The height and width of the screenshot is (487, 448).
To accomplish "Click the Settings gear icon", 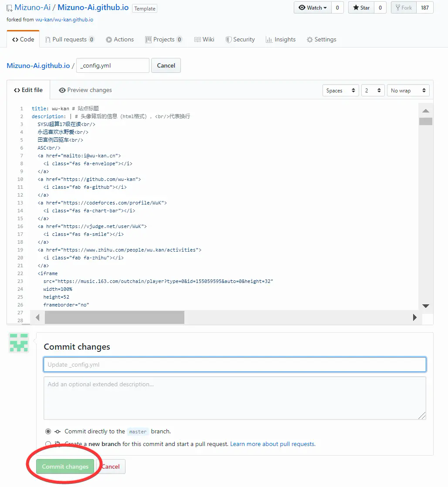I will (309, 40).
